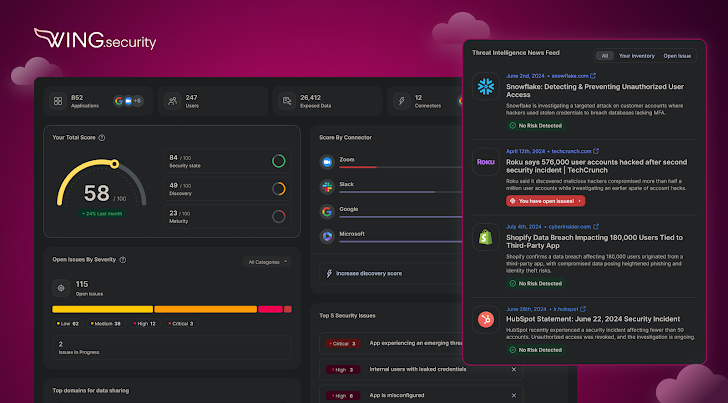Click the Discovery ring indicator
728x403 pixels.
click(x=279, y=188)
